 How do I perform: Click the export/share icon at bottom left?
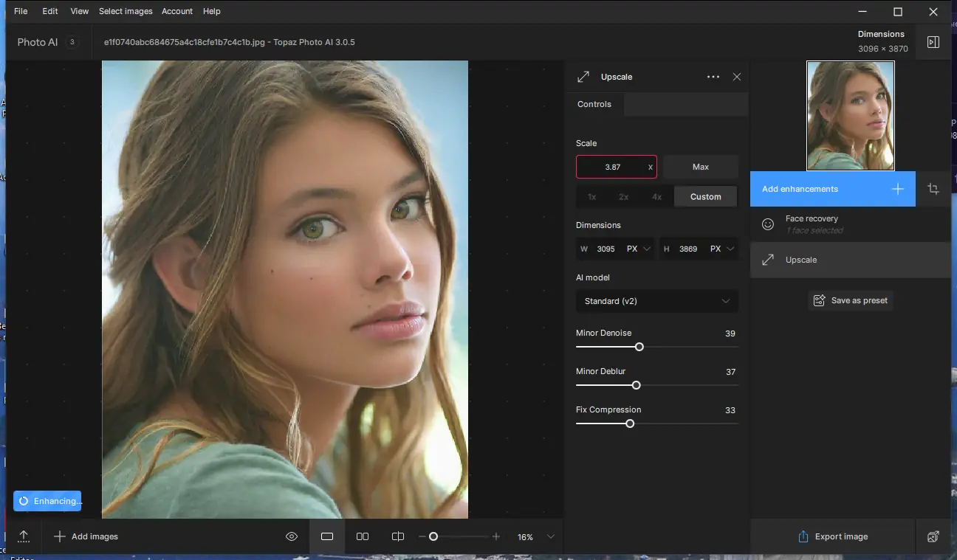(23, 536)
